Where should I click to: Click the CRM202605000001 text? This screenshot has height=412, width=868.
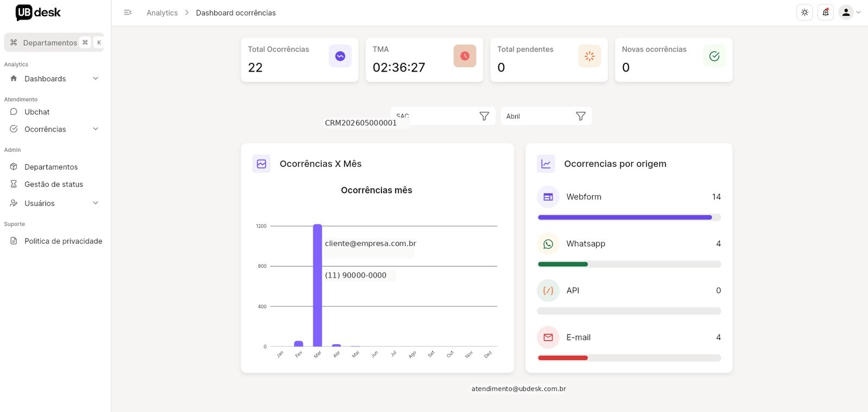click(361, 123)
